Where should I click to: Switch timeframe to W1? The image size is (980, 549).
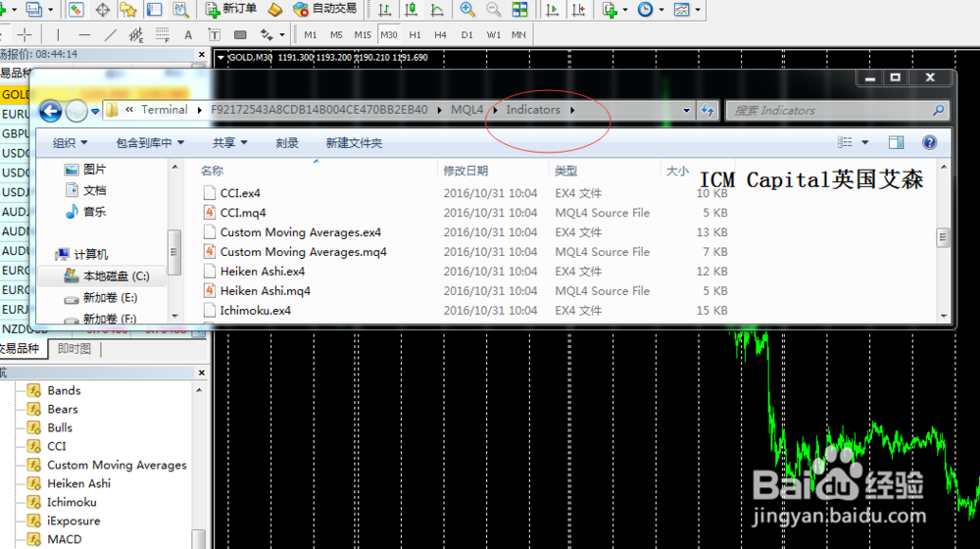coord(494,35)
